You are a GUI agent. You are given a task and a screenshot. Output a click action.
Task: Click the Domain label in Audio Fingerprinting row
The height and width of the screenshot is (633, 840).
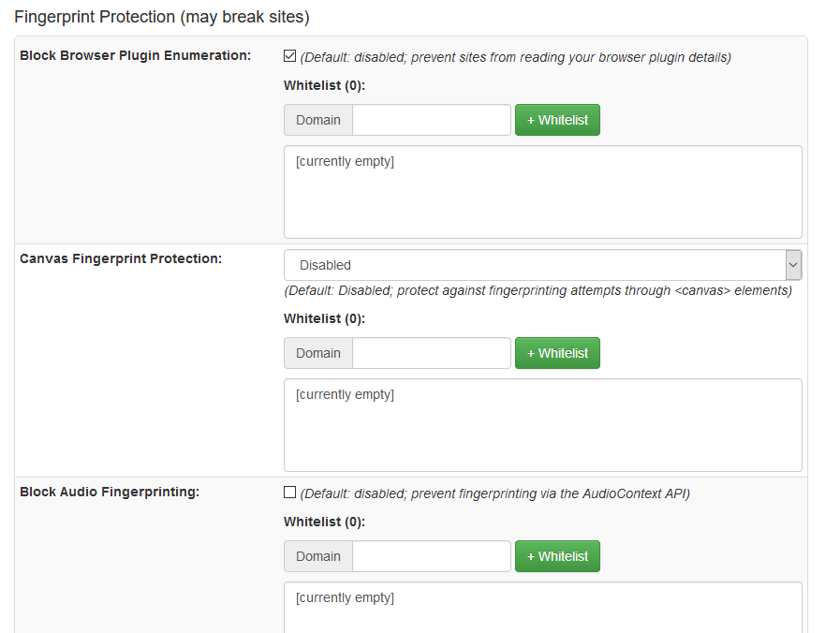318,556
